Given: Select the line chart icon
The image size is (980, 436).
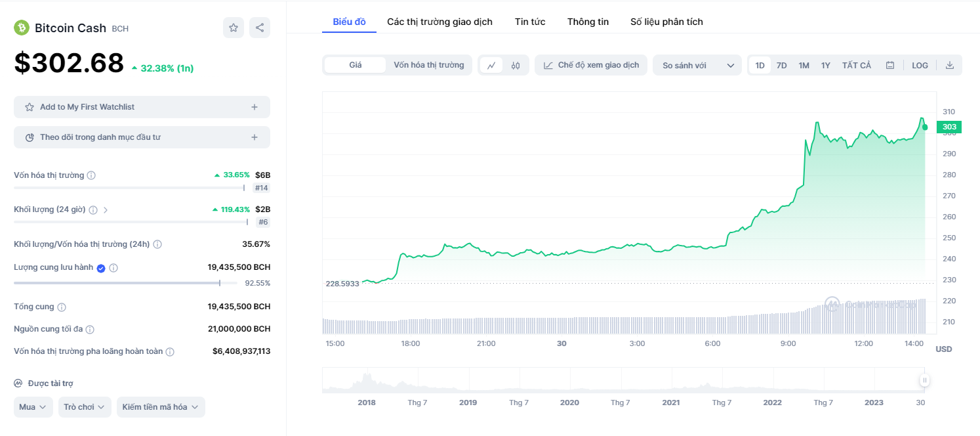Looking at the screenshot, I should [x=491, y=65].
